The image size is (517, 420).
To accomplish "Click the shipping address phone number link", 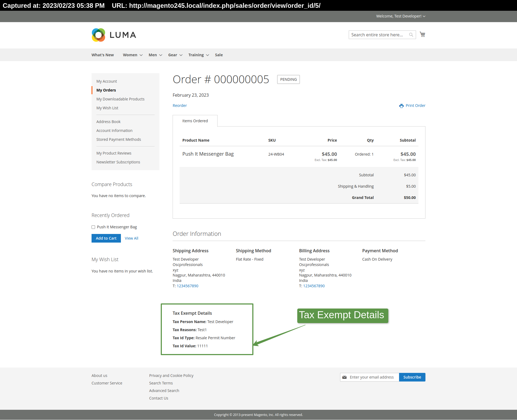I will [x=187, y=286].
